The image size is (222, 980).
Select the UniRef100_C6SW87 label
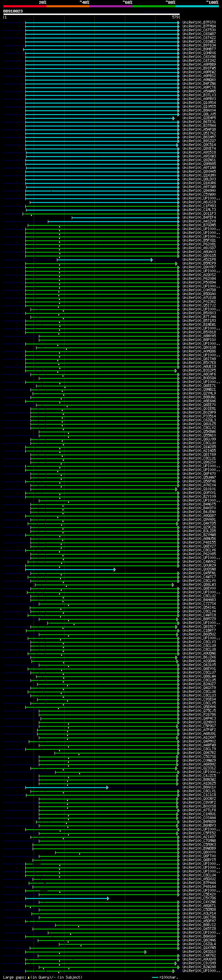click(199, 34)
